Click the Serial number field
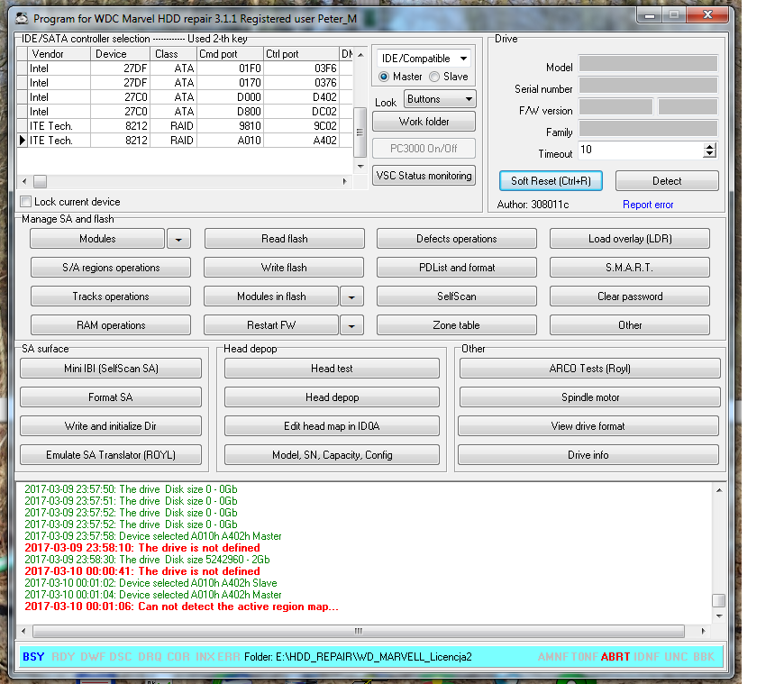Viewport: 784px width, 684px height. (x=648, y=86)
